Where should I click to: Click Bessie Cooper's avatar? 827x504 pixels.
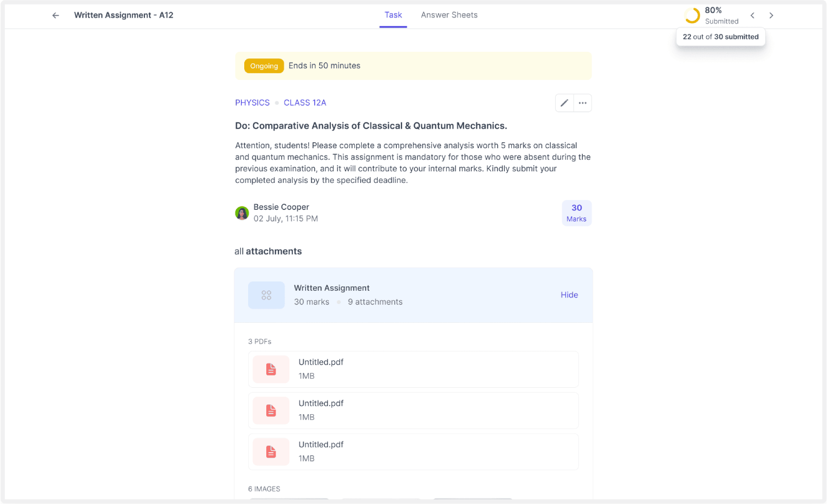tap(241, 213)
